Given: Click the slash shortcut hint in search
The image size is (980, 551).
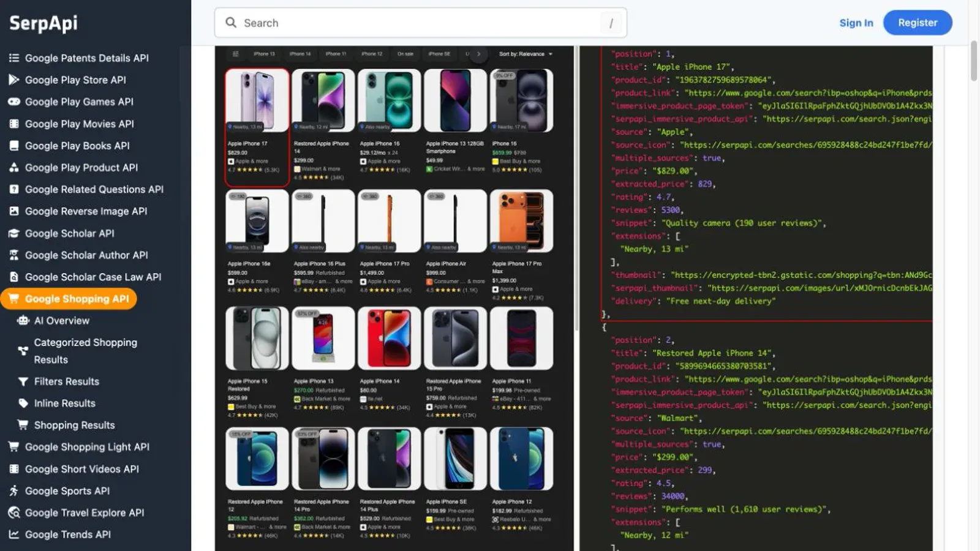Looking at the screenshot, I should [611, 23].
